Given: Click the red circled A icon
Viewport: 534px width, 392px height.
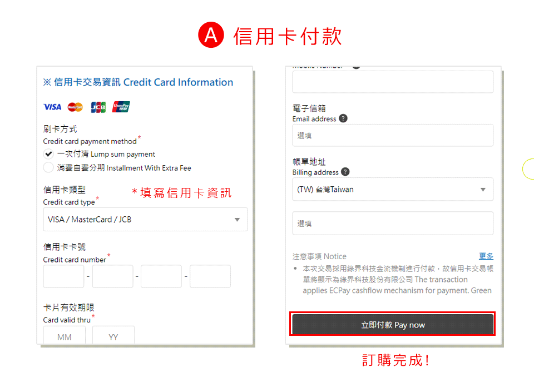Looking at the screenshot, I should (x=211, y=35).
